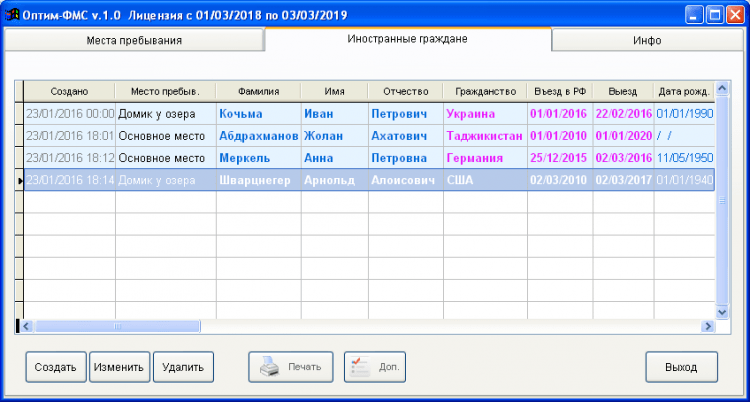Click horizontal scrollbar right arrow
The image size is (750, 402).
coord(709,326)
